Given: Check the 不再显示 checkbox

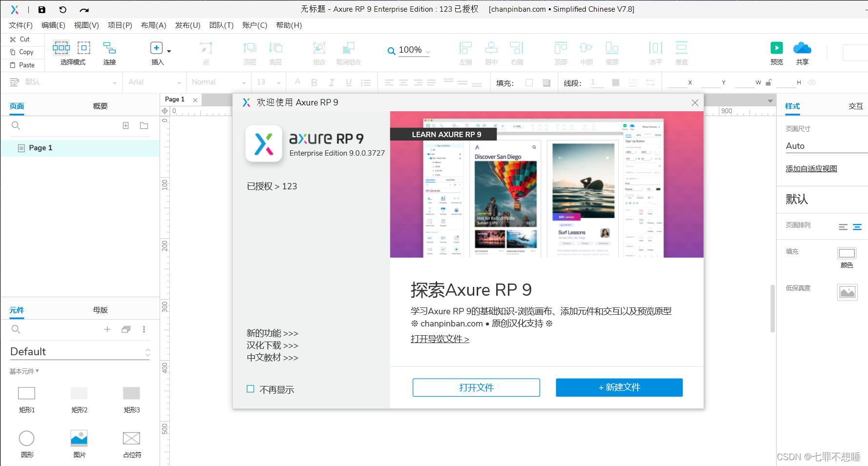Looking at the screenshot, I should [250, 389].
